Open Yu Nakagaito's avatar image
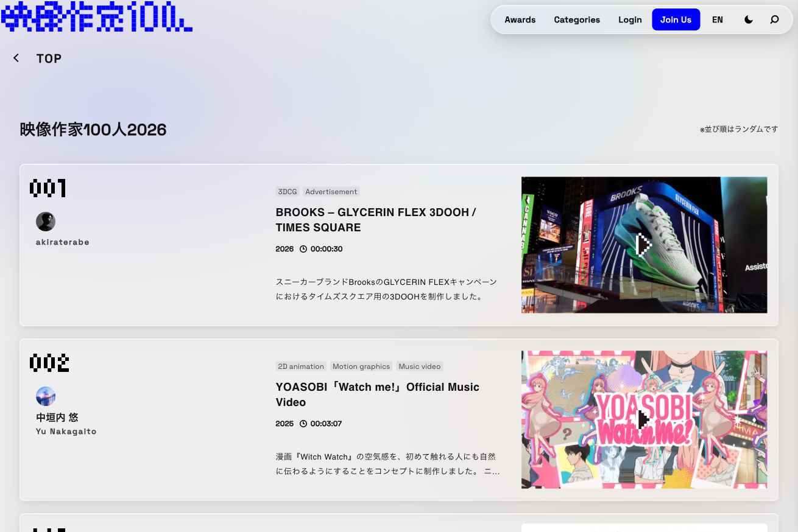 (x=46, y=396)
